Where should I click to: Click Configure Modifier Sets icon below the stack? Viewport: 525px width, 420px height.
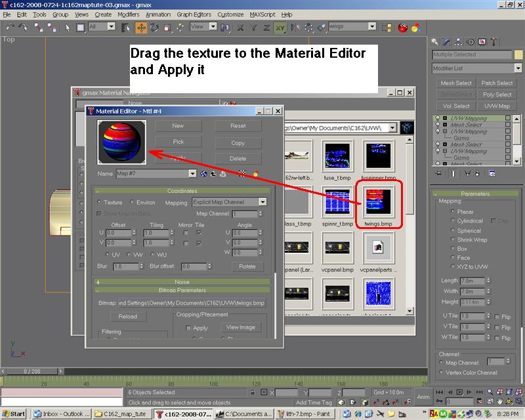pyautogui.click(x=492, y=173)
